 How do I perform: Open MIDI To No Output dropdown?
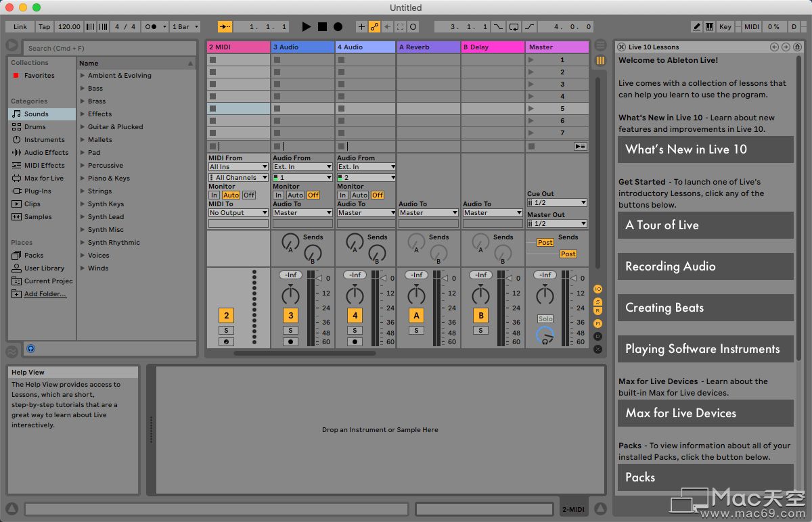[x=238, y=212]
